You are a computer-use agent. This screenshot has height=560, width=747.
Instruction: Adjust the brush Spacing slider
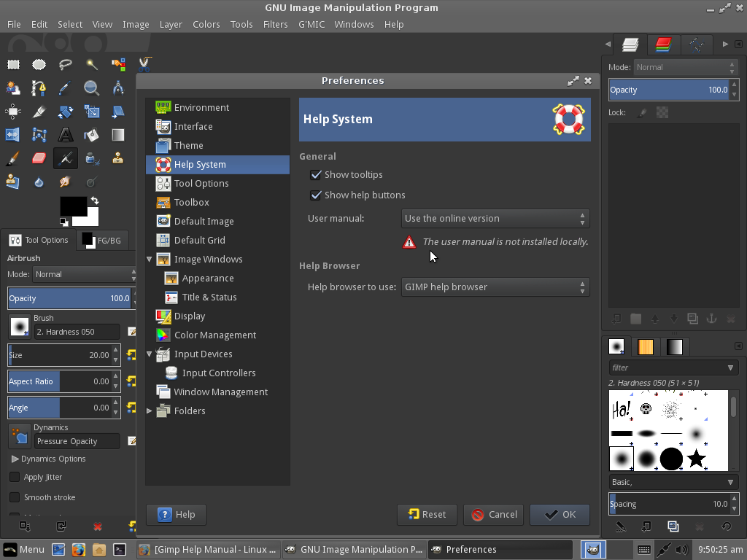(670, 504)
